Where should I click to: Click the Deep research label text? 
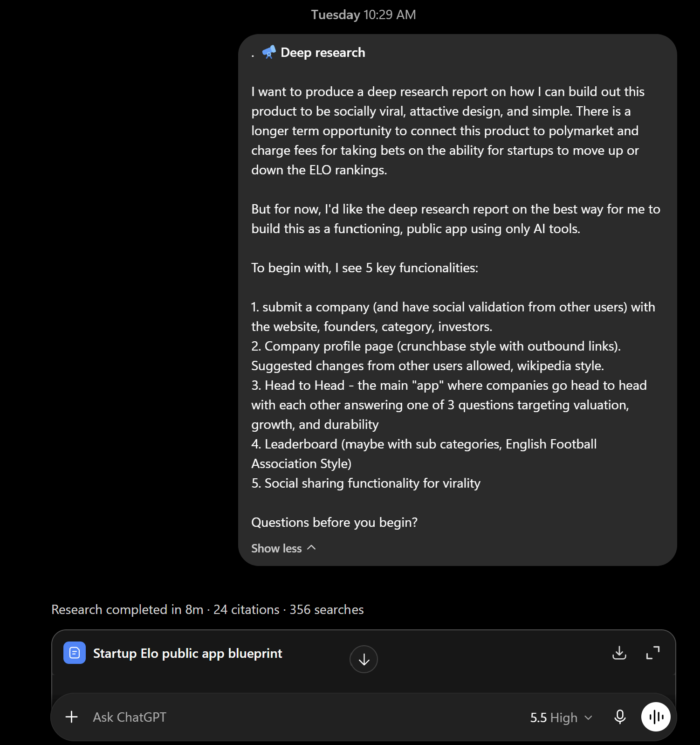323,52
